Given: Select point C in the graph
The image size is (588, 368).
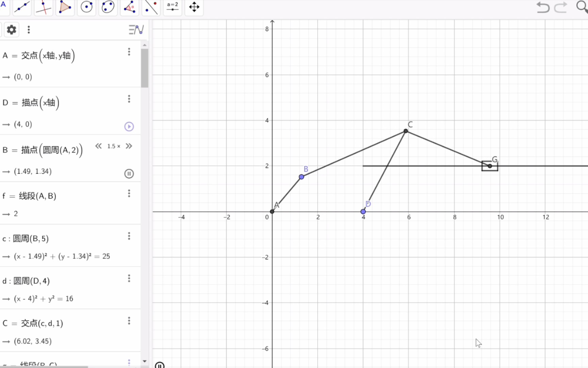Looking at the screenshot, I should [x=406, y=131].
